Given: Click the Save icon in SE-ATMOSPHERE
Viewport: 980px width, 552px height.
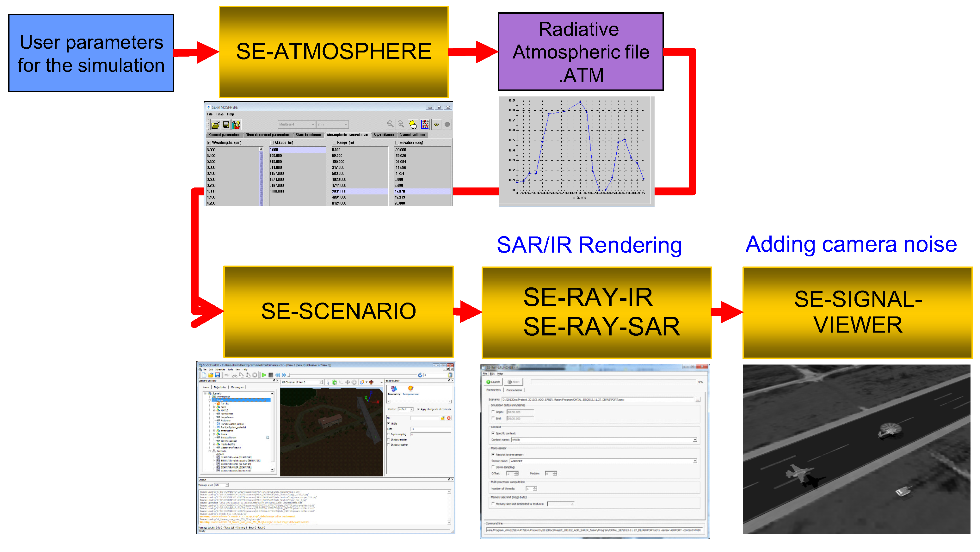Looking at the screenshot, I should coord(226,125).
